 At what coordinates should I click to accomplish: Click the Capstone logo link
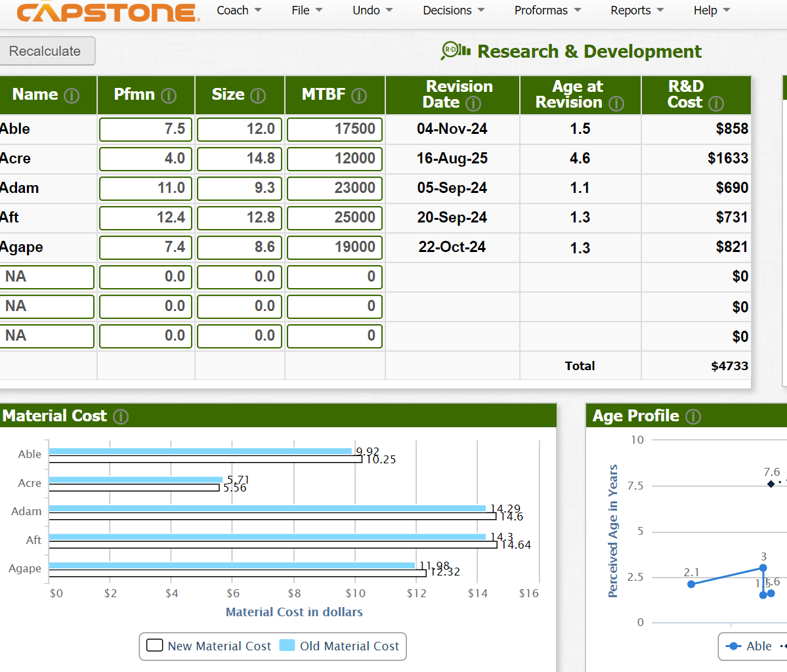coord(108,12)
